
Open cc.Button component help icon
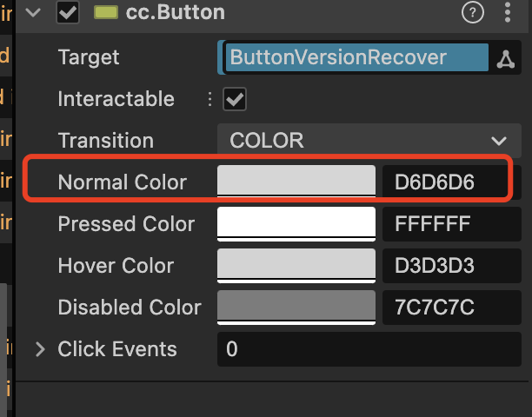(472, 12)
